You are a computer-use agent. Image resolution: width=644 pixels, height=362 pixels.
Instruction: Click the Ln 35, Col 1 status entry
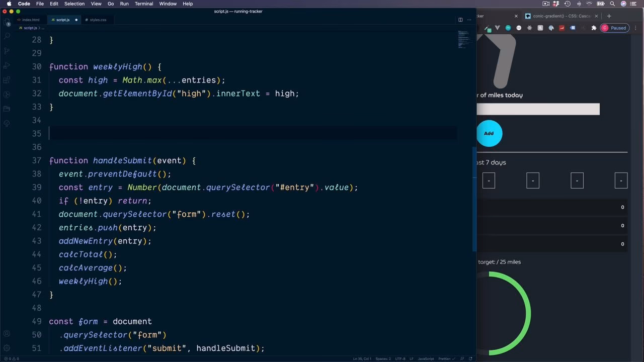[x=362, y=358]
